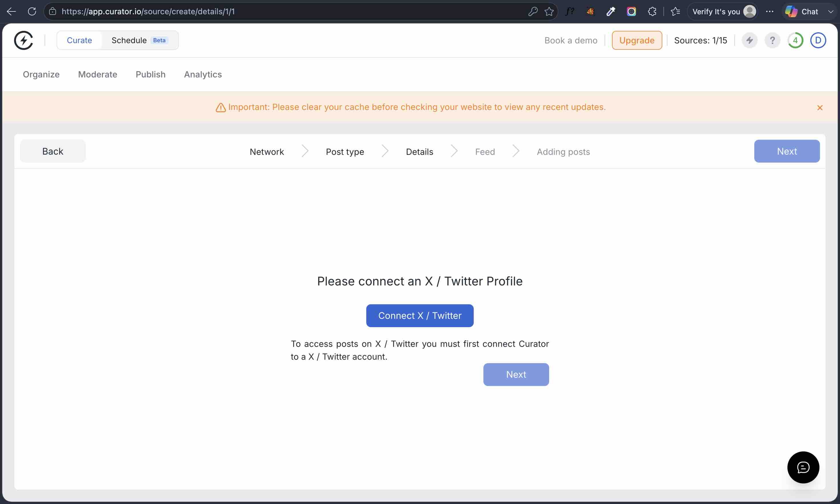The height and width of the screenshot is (504, 840).
Task: Open the browser extensions puzzle icon
Action: [652, 11]
